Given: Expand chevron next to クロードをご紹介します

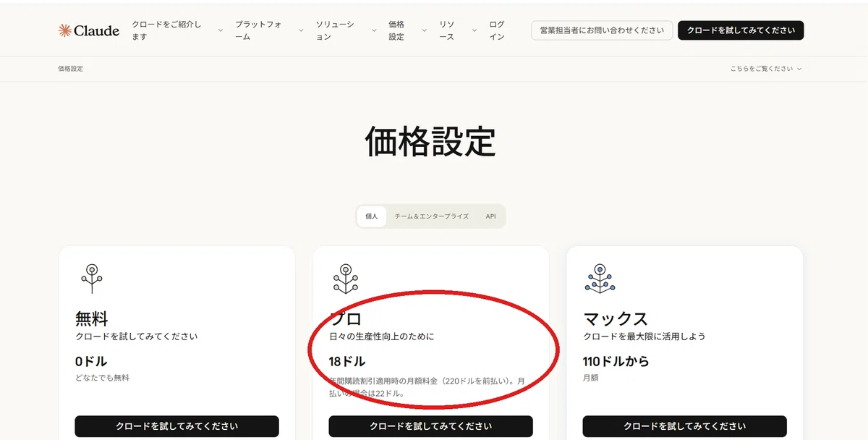Looking at the screenshot, I should pyautogui.click(x=221, y=30).
